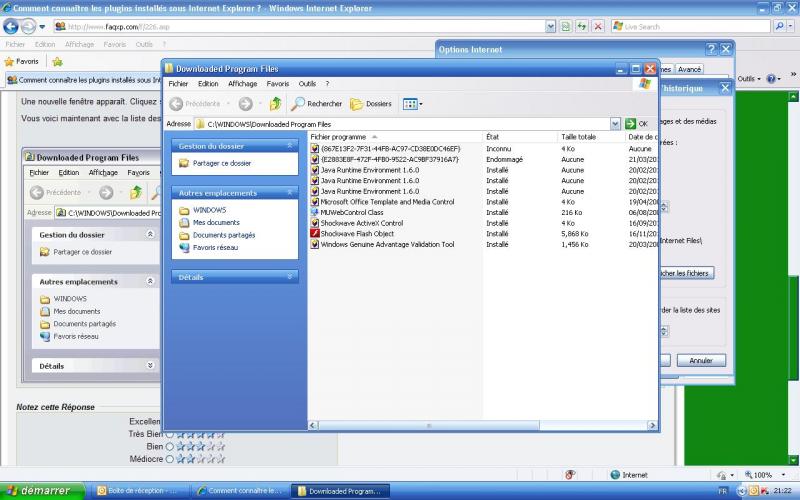
Task: Sort by État column header
Action: coord(520,137)
